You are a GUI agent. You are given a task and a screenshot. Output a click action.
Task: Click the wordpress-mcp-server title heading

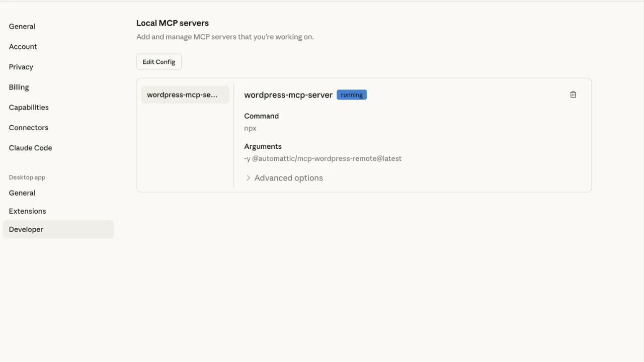(x=288, y=95)
